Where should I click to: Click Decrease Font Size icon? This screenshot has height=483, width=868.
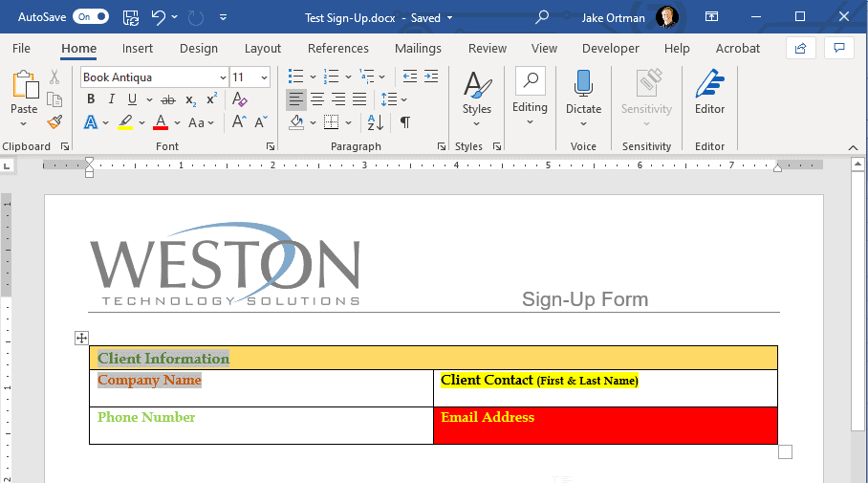pos(261,121)
